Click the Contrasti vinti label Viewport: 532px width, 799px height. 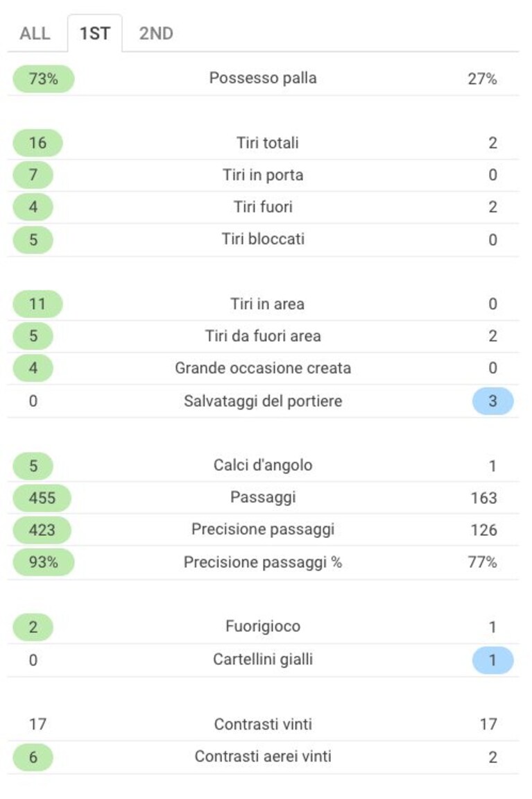pyautogui.click(x=263, y=724)
